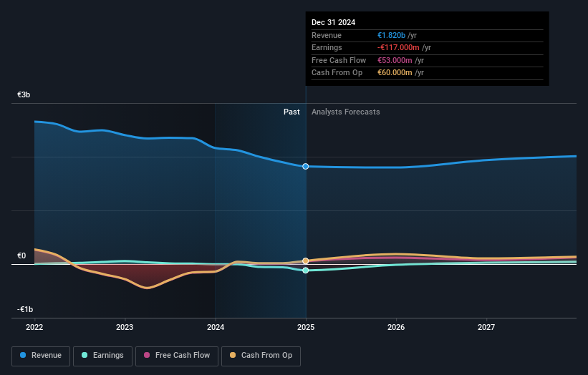
Task: Click the Cash From Op data point at 2025
Action: coord(306,260)
